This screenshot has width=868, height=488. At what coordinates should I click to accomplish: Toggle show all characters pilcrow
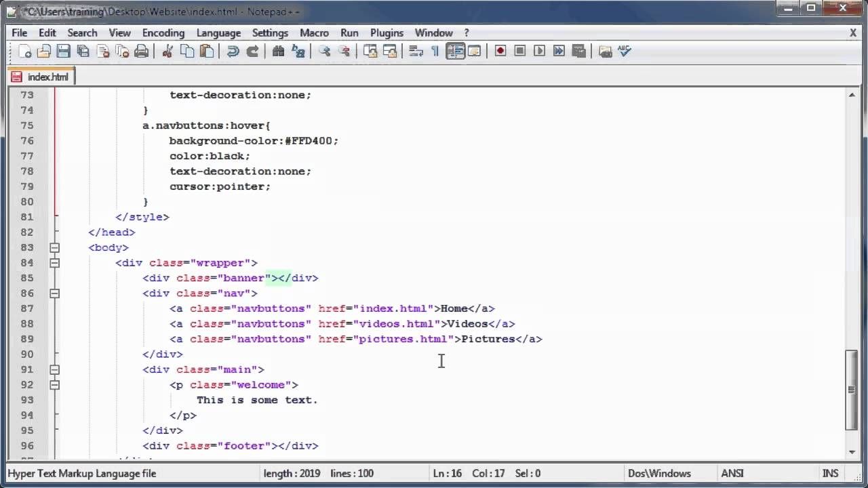435,52
